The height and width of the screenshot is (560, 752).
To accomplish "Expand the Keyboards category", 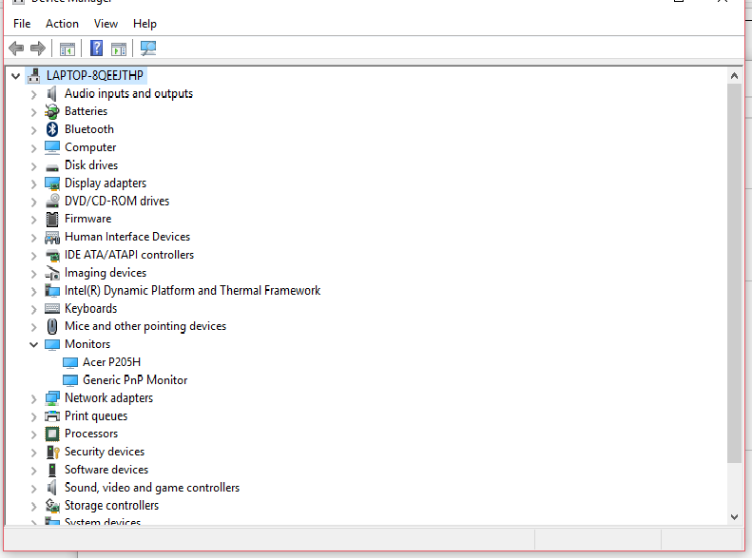I will tap(33, 310).
